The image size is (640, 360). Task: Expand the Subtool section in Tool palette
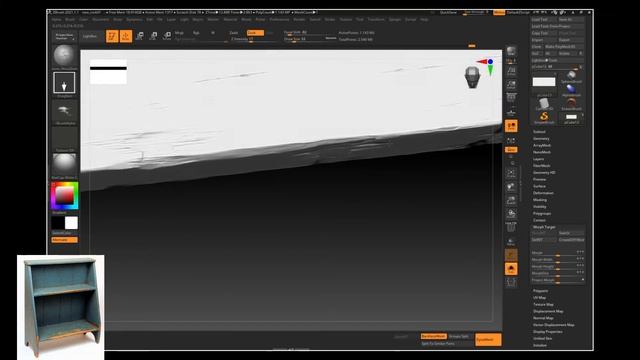coord(539,132)
